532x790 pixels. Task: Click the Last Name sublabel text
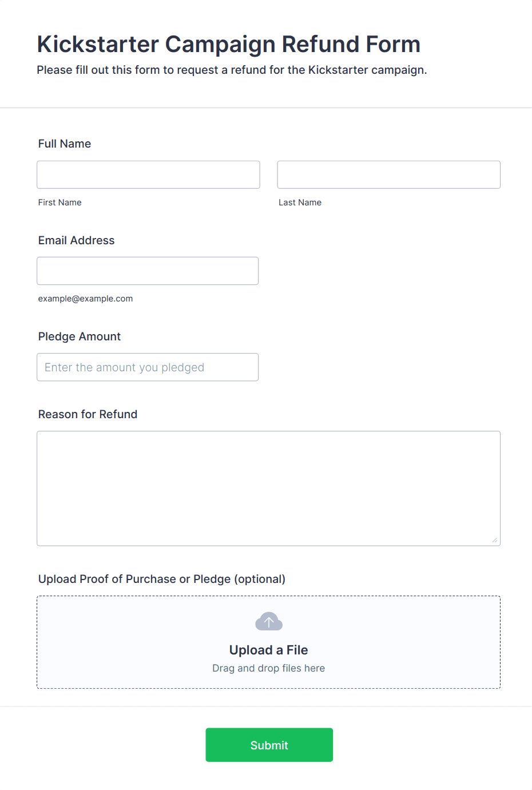point(300,203)
